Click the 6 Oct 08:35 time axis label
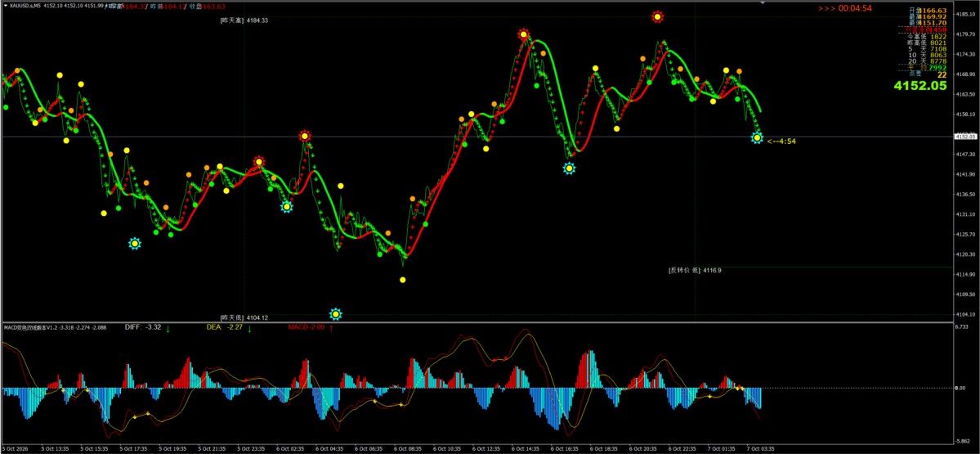Screen dimensions: 980x454 pos(408,449)
